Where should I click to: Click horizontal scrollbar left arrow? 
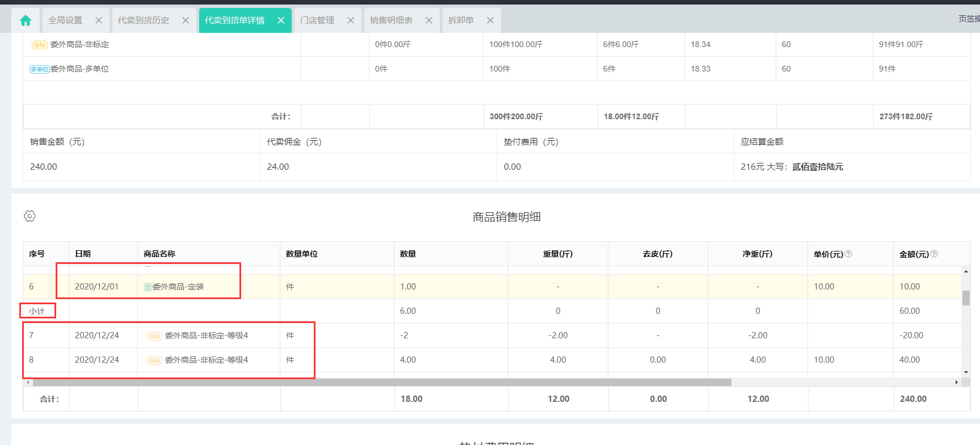pos(28,383)
